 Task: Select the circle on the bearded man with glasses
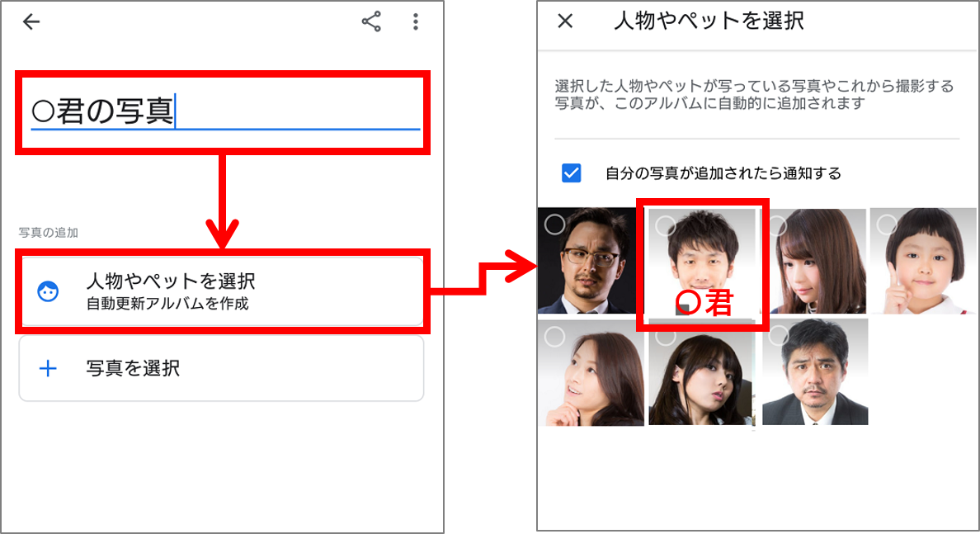click(554, 224)
